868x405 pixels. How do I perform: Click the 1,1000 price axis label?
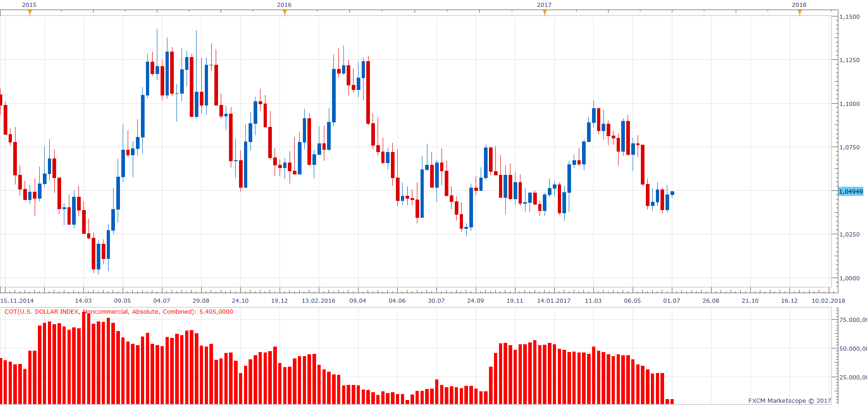850,104
